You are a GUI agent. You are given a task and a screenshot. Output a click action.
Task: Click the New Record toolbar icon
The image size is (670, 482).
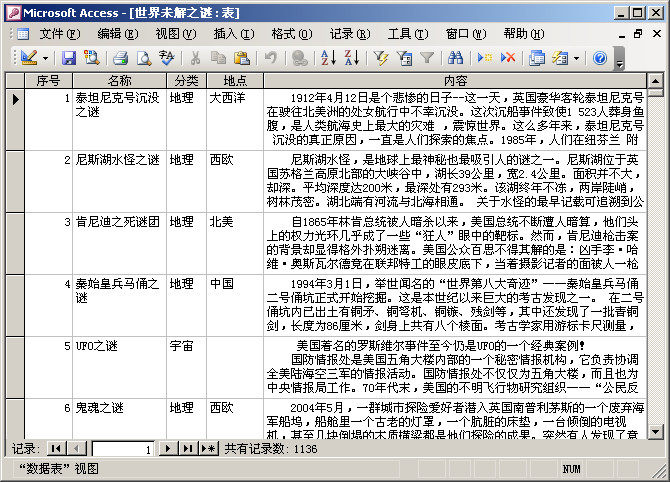point(485,58)
